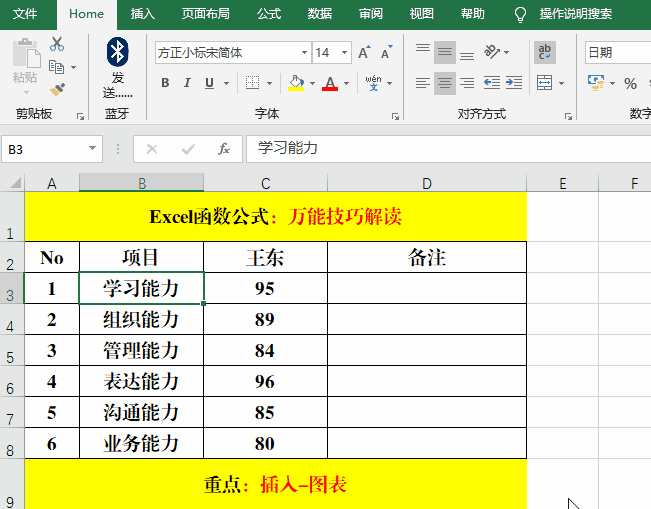Click the decrease indent icon
The height and width of the screenshot is (509, 651).
(x=492, y=83)
